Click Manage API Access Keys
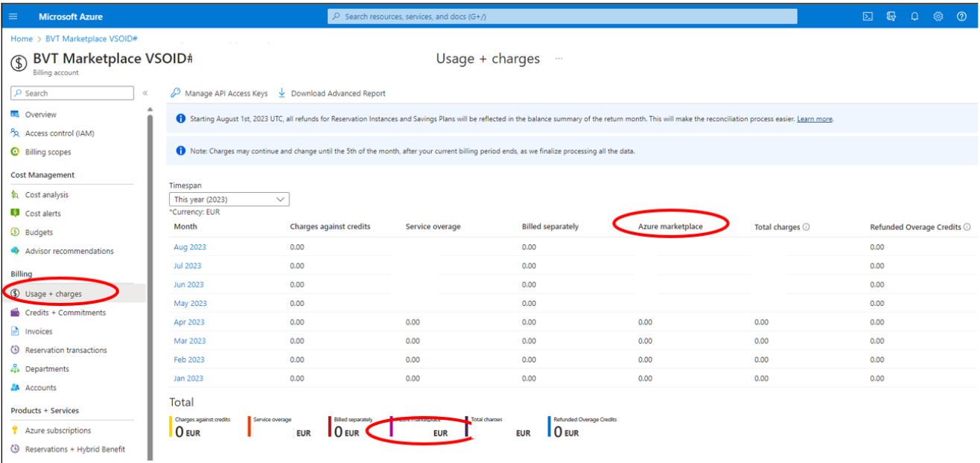 (226, 93)
